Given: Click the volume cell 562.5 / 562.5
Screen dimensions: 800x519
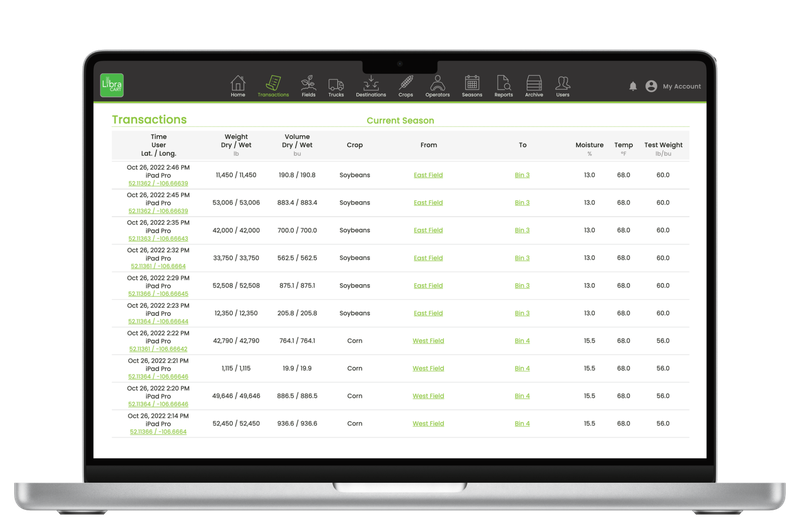Looking at the screenshot, I should pyautogui.click(x=297, y=258).
